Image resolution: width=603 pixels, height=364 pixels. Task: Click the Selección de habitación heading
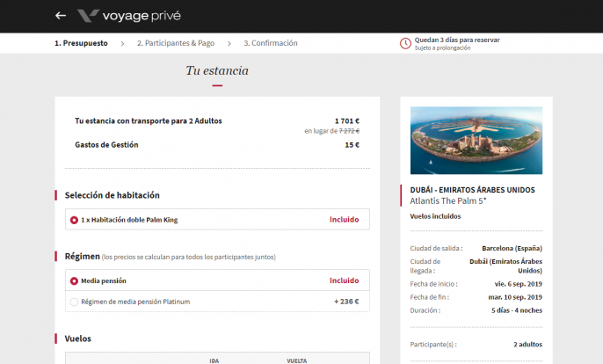113,195
